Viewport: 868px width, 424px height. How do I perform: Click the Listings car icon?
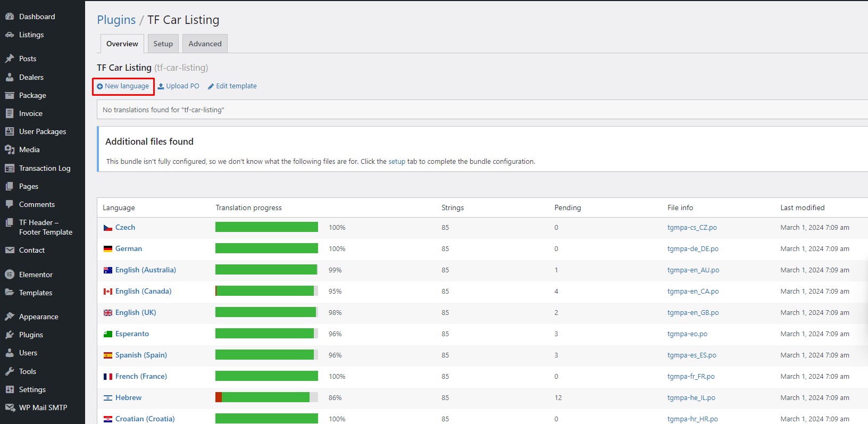[10, 35]
